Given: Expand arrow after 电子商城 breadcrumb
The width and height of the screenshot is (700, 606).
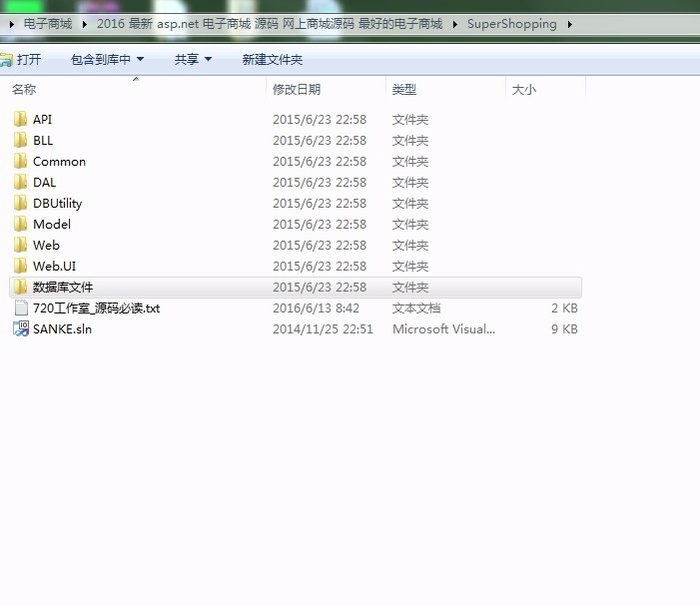Looking at the screenshot, I should tap(84, 24).
